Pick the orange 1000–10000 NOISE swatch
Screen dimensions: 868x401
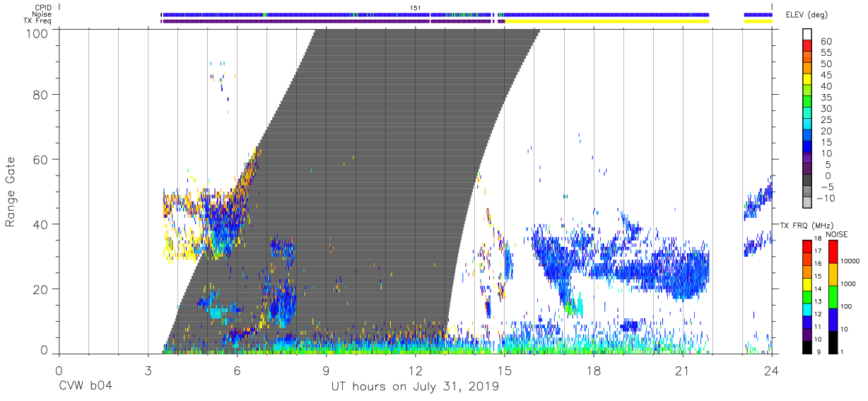(x=833, y=274)
